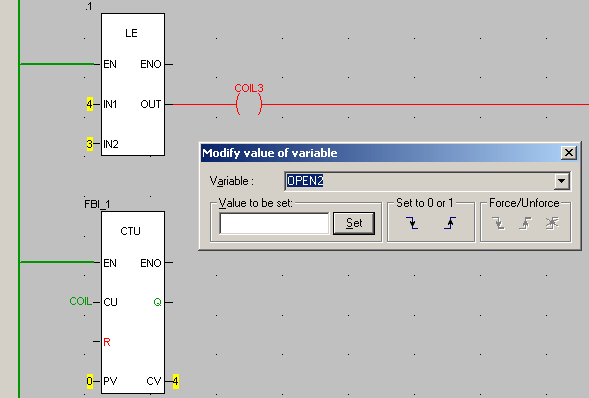Focus the Value to be set field
The image size is (589, 398).
[274, 223]
